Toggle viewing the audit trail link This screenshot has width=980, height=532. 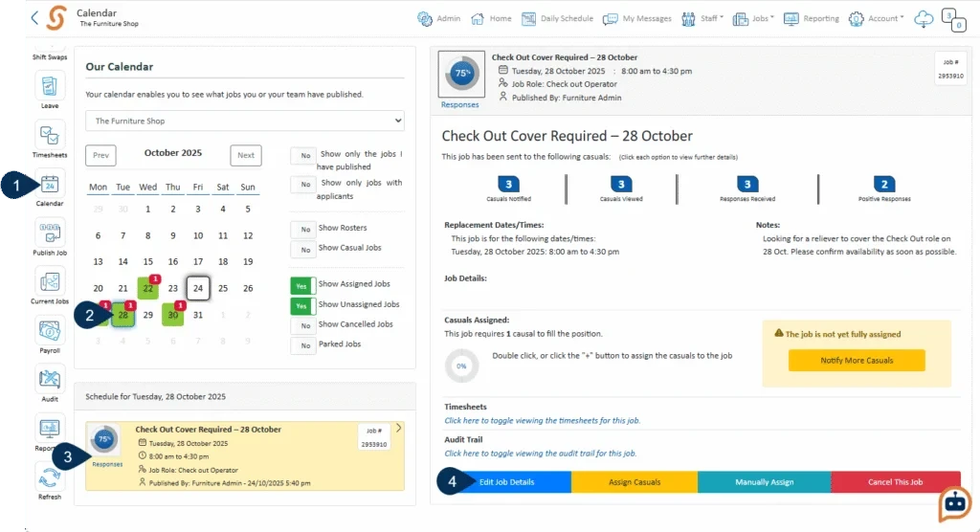pyautogui.click(x=540, y=454)
